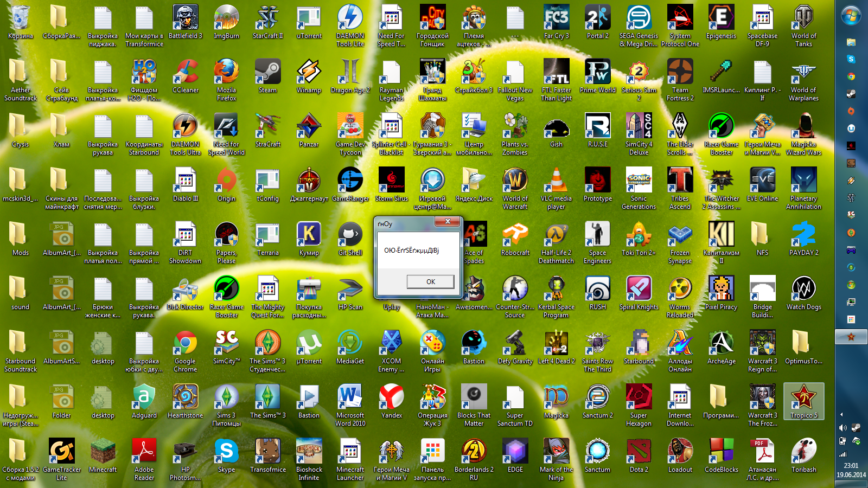The height and width of the screenshot is (488, 868).
Task: Launch Half-Life 2 Deathmatch shortcut
Action: point(557,243)
